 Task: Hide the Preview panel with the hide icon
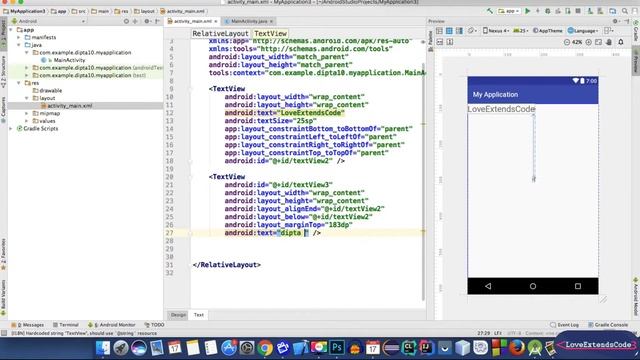[627, 21]
